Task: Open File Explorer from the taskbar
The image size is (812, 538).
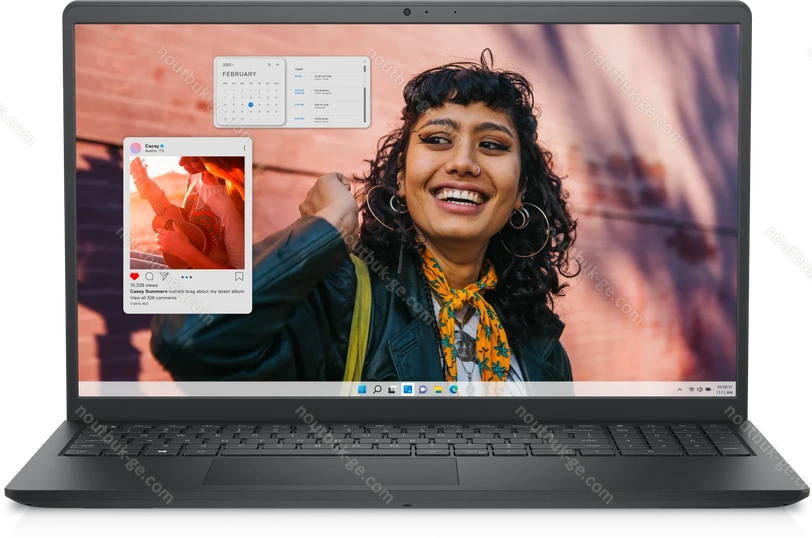Action: [x=438, y=389]
